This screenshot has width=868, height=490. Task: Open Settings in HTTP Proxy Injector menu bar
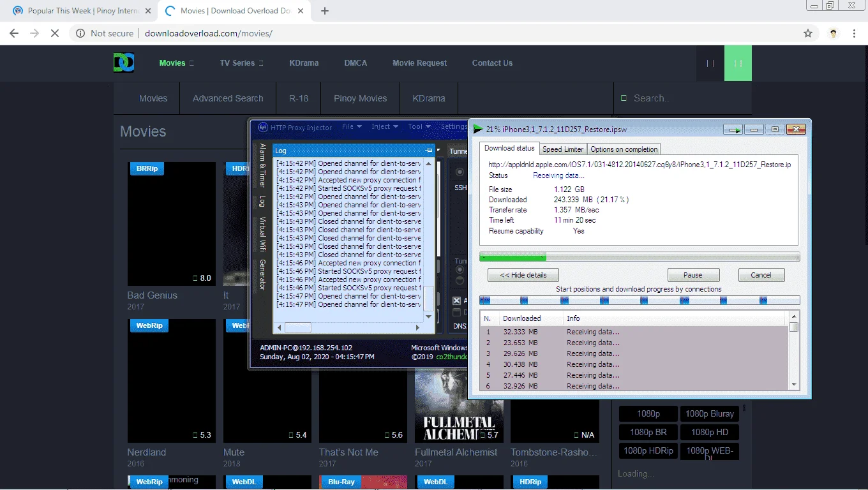point(454,127)
